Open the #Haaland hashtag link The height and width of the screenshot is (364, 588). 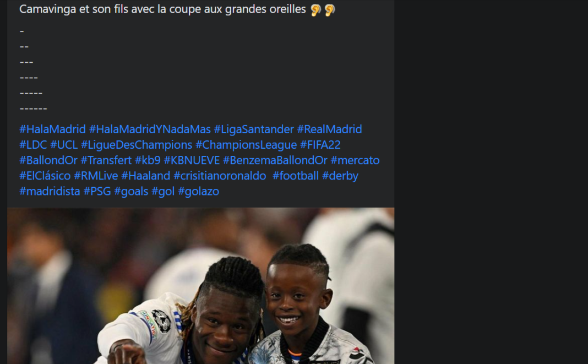(146, 176)
